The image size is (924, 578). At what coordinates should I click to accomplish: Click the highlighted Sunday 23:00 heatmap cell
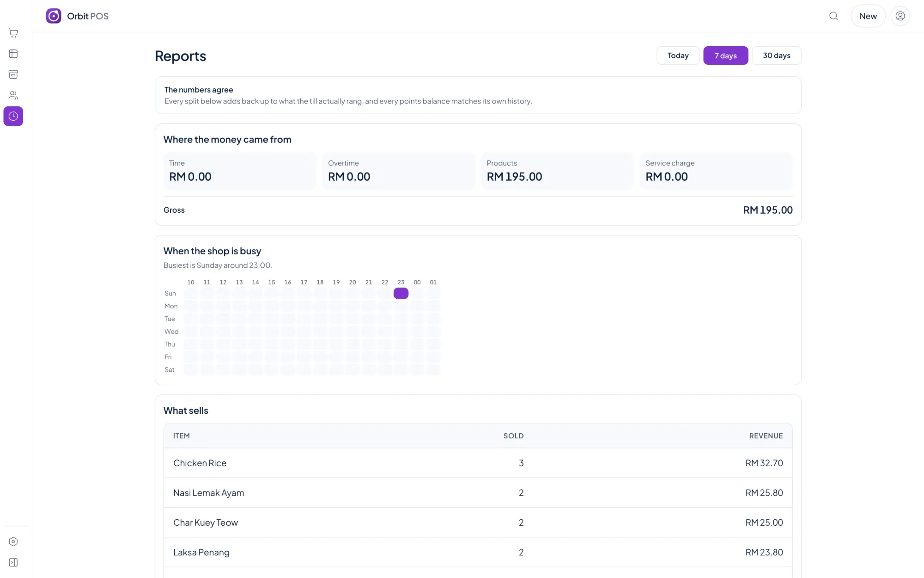point(401,293)
